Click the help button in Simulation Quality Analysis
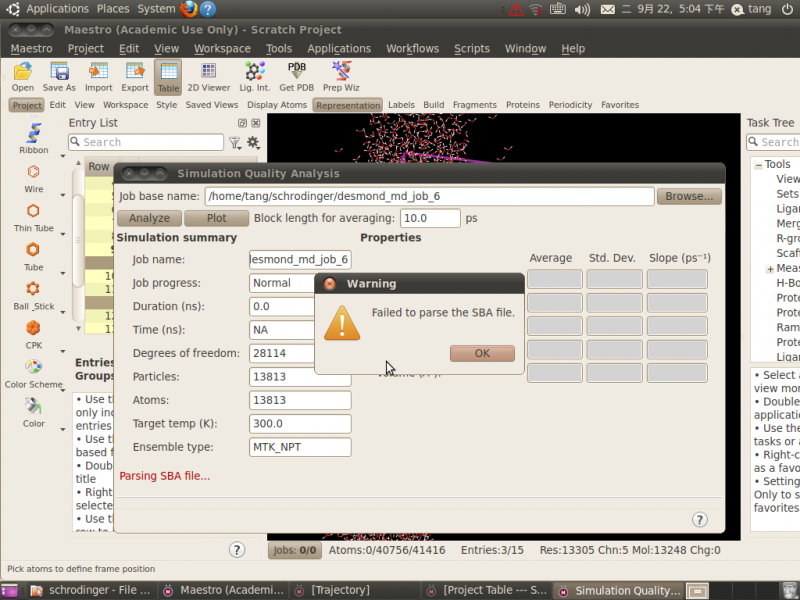The width and height of the screenshot is (800, 600). (699, 520)
